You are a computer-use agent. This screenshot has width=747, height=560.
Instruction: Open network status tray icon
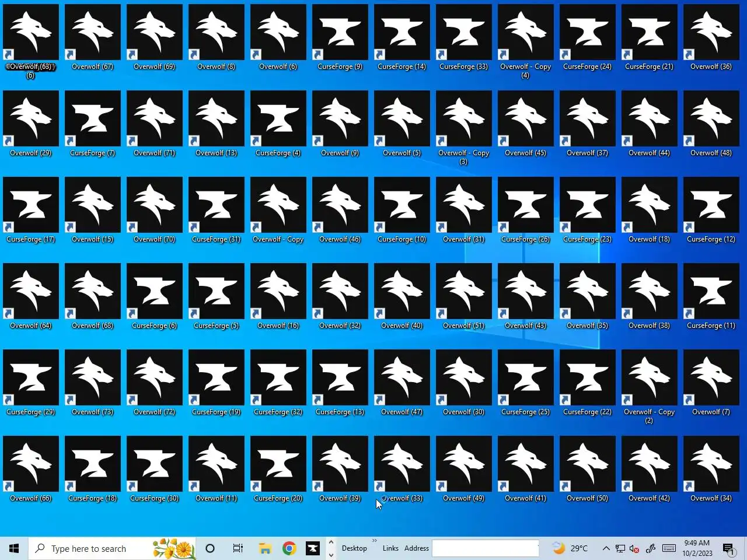pos(620,548)
